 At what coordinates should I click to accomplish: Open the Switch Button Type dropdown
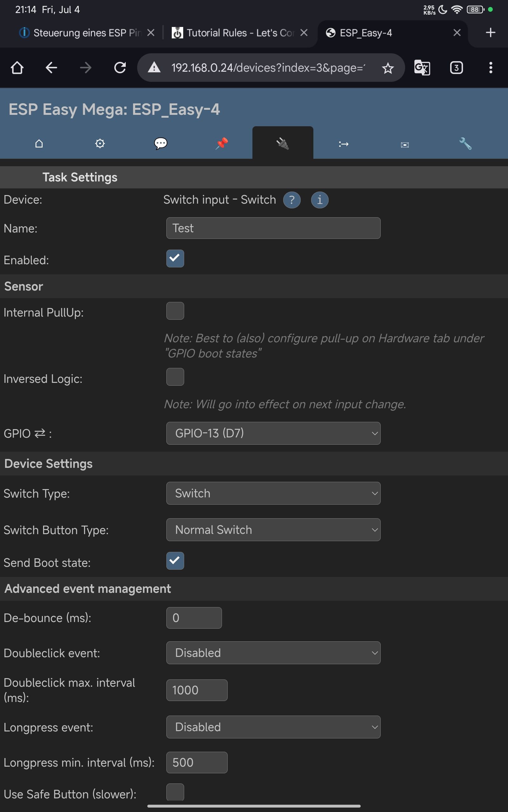[x=273, y=530]
